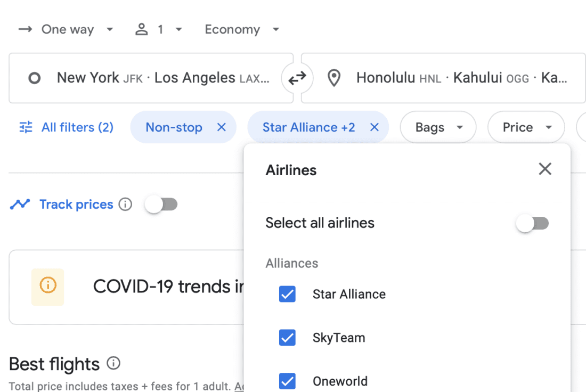Viewport: 586px width, 392px height.
Task: Click the info icon beside Best flights
Action: tap(113, 363)
